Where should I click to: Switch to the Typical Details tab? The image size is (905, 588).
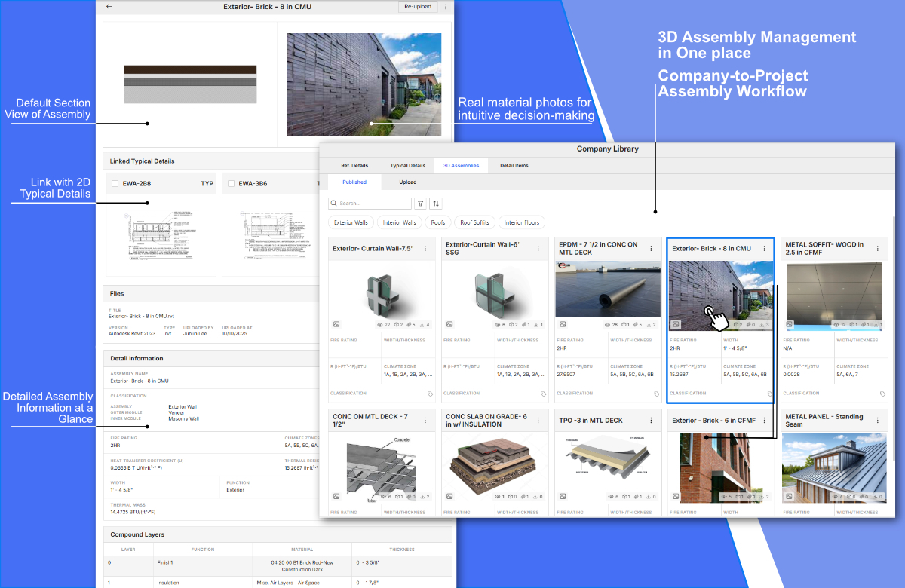tap(407, 165)
